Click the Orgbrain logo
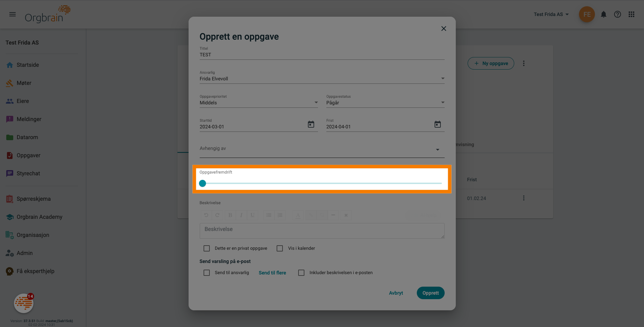 pyautogui.click(x=48, y=14)
